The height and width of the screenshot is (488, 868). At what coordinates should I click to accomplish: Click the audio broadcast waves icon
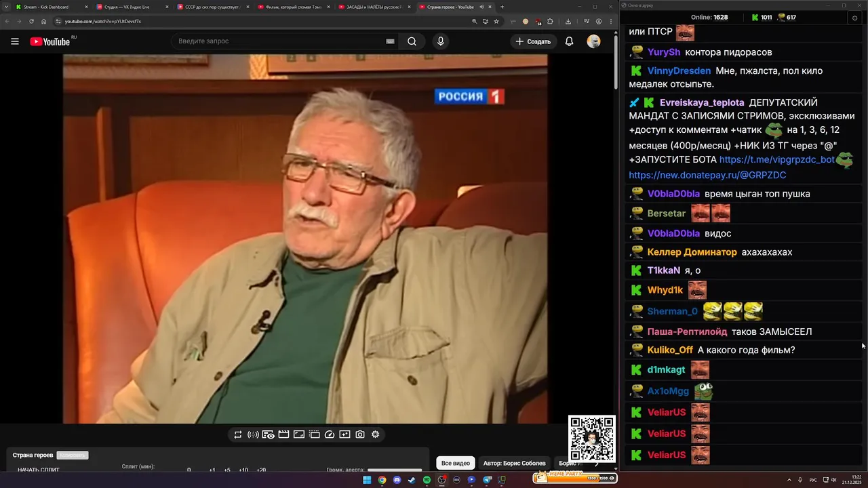(253, 434)
